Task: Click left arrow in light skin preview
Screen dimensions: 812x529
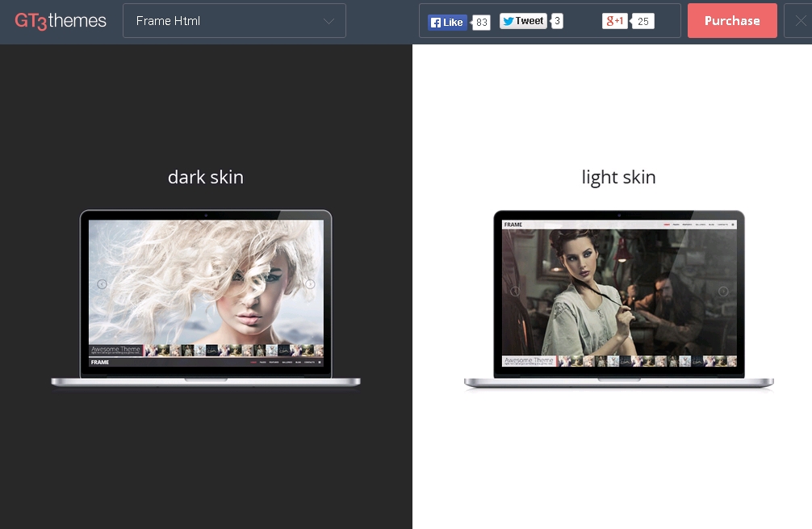Action: (514, 292)
